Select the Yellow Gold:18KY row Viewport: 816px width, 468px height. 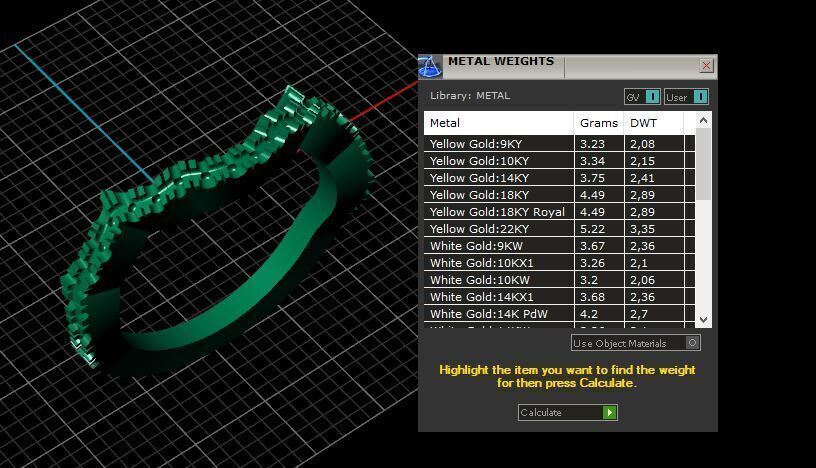(x=559, y=195)
